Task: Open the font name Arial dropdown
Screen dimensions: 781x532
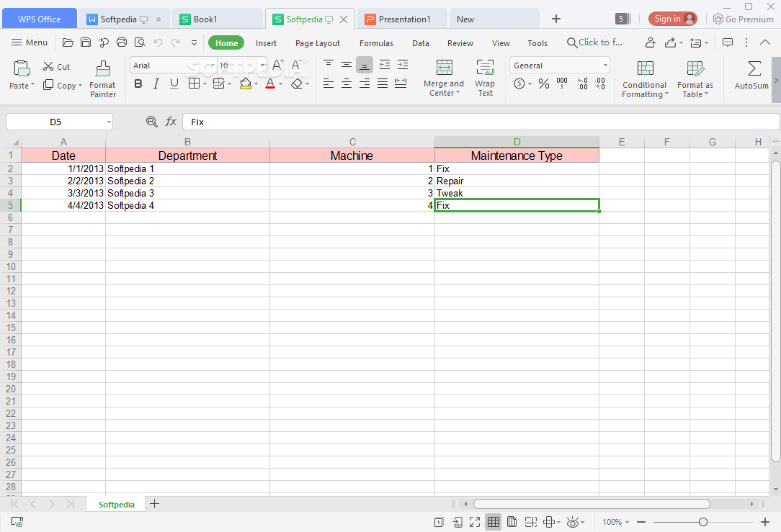Action: click(x=213, y=66)
